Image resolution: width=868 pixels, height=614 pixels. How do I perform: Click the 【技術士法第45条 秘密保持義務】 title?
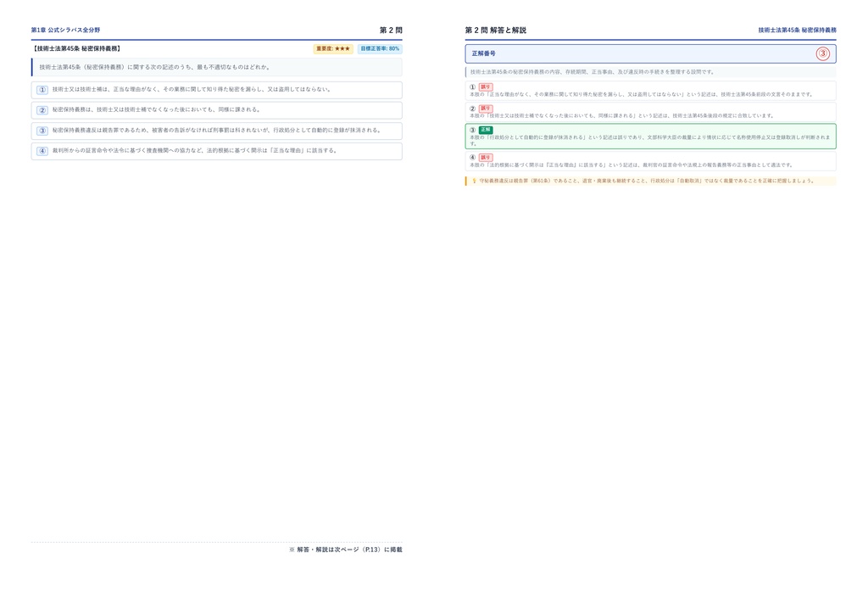point(76,48)
